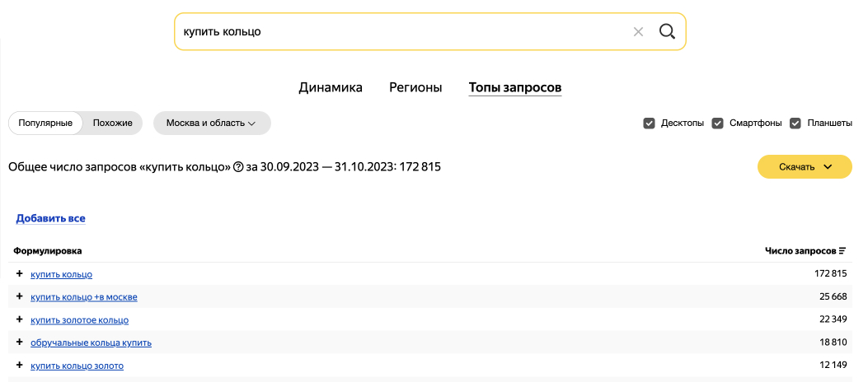Click the 25 668 request count
This screenshot has height=382, width=868.
(833, 297)
